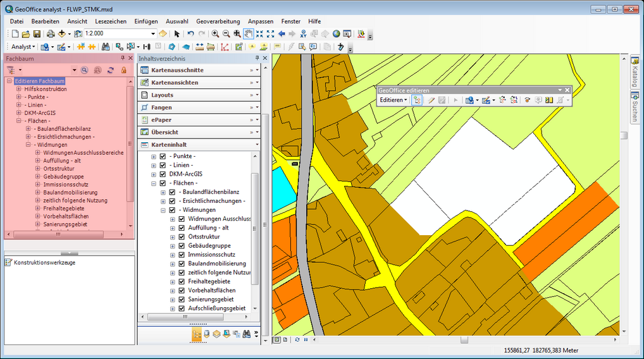The width and height of the screenshot is (644, 359).
Task: Select the Pan hand tool
Action: click(x=249, y=33)
